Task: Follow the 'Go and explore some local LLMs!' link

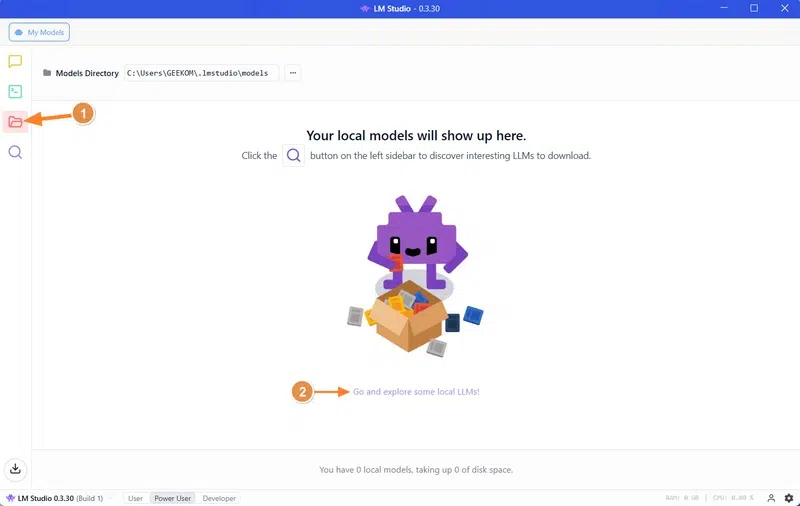Action: 416,392
